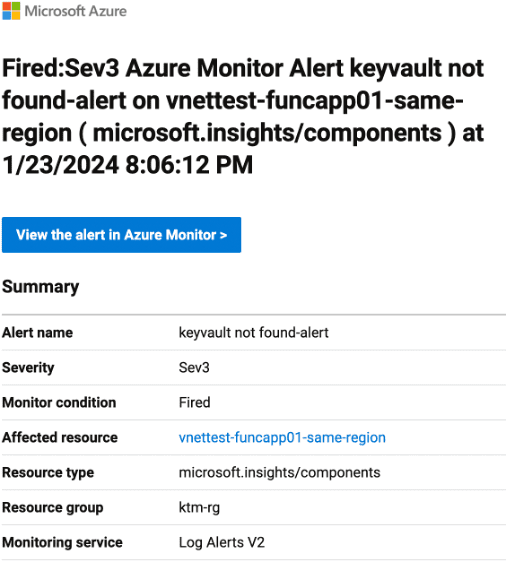The width and height of the screenshot is (506, 562).
Task: Click the Resource group label
Action: point(53,508)
